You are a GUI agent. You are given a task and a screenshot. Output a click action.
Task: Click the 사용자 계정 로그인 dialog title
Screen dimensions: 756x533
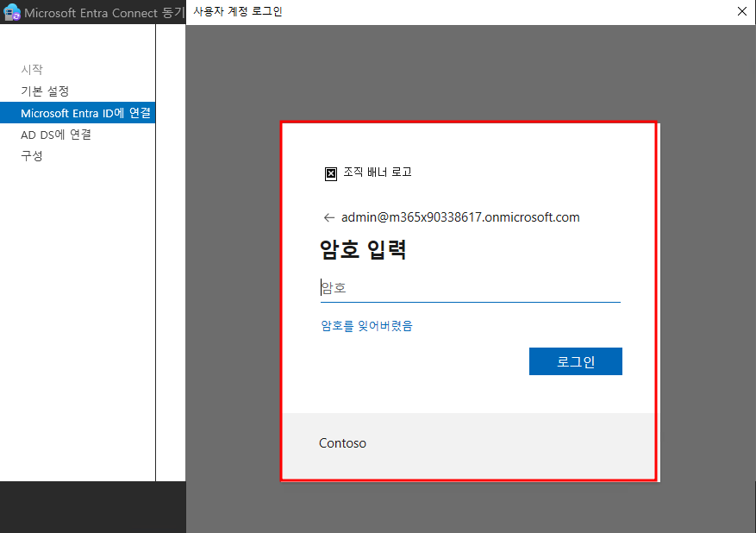pos(238,11)
